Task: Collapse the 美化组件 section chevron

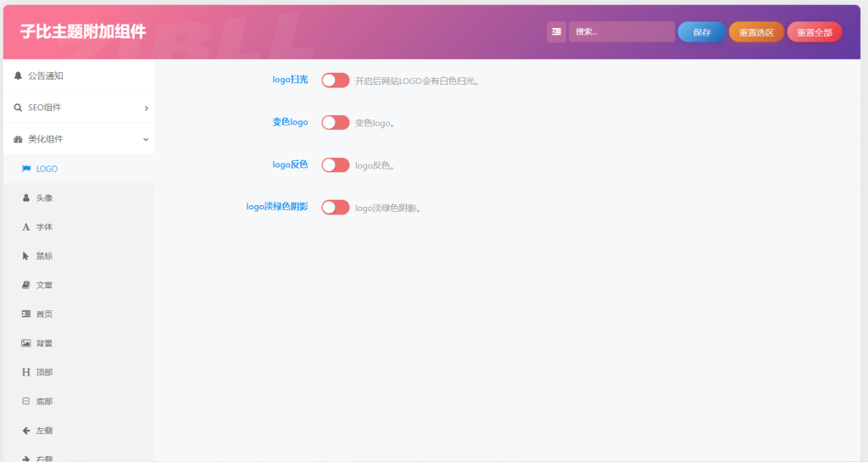Action: (146, 139)
